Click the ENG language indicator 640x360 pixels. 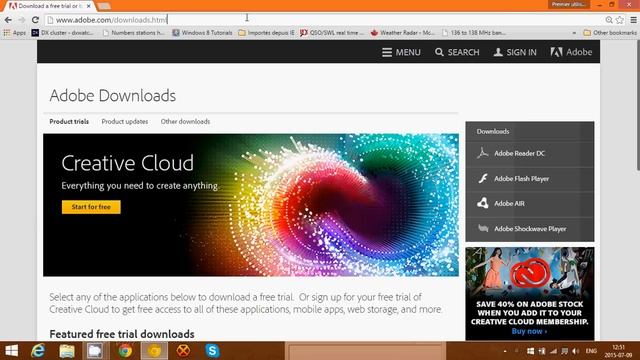pyautogui.click(x=591, y=351)
